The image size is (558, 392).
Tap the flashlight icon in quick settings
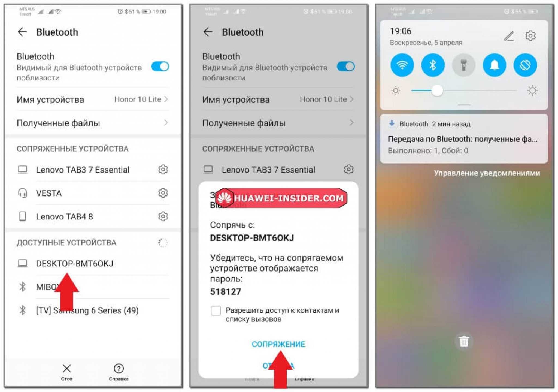464,65
